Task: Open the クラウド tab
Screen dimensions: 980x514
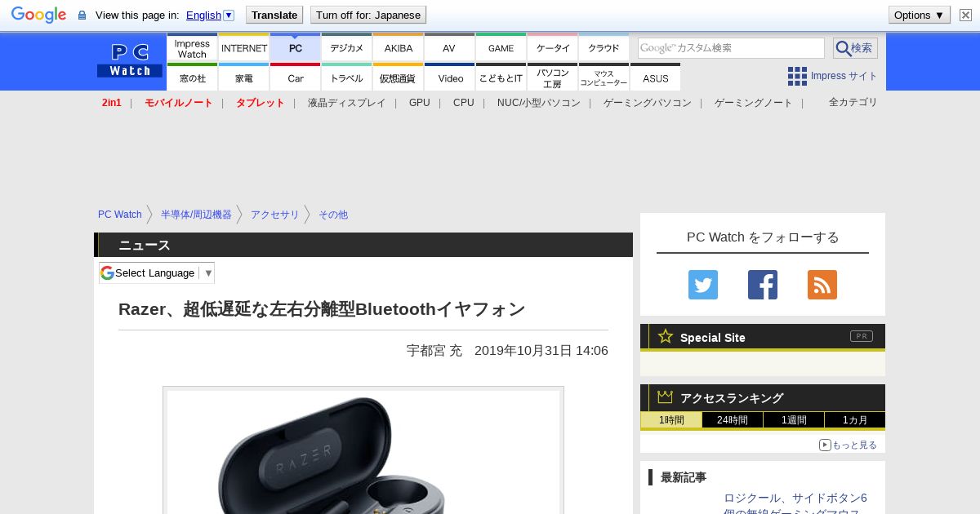Action: 604,48
